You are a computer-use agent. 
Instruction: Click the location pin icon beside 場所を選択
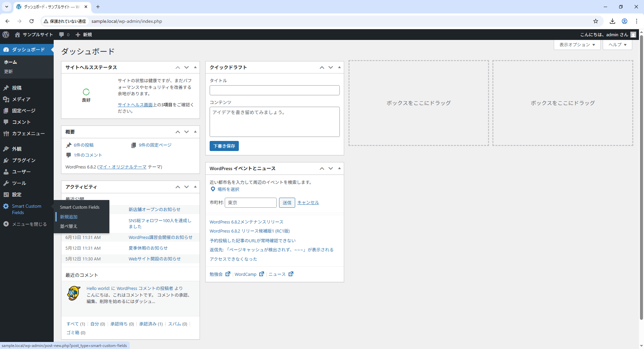(213, 189)
